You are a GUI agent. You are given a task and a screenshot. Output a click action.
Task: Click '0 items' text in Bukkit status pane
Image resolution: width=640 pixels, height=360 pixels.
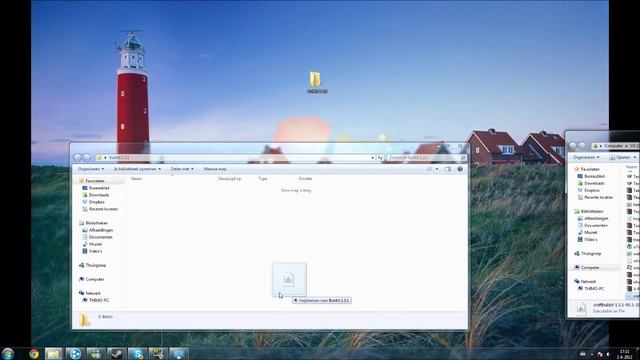point(105,317)
